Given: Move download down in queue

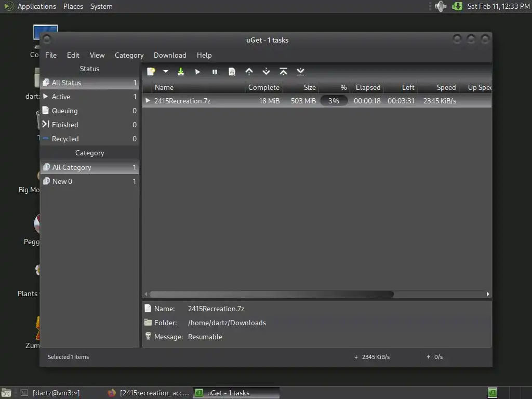Looking at the screenshot, I should click(x=267, y=72).
